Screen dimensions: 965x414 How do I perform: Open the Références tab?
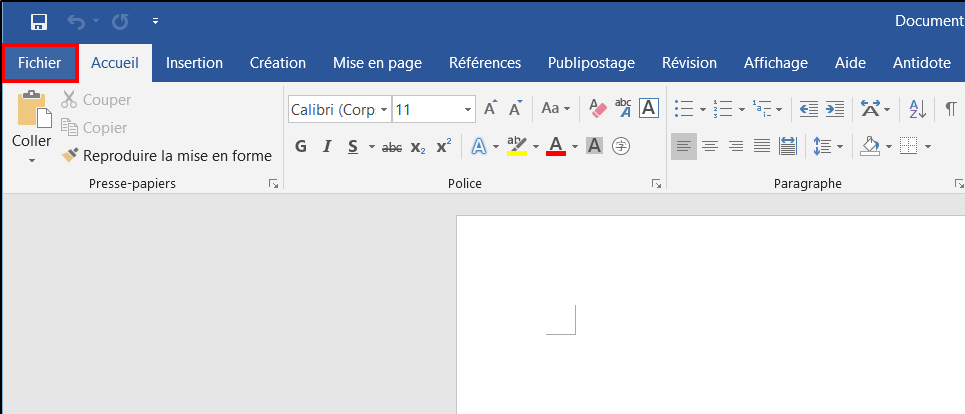[x=485, y=63]
